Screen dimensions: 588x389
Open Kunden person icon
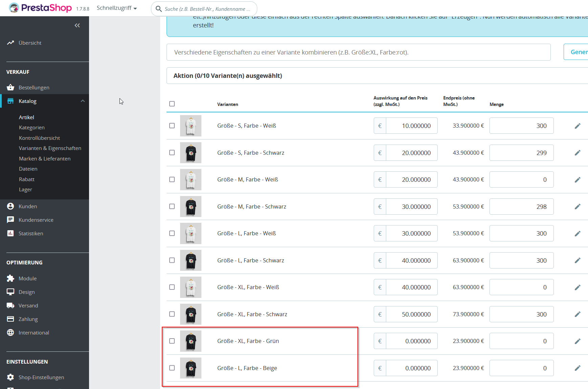point(10,206)
